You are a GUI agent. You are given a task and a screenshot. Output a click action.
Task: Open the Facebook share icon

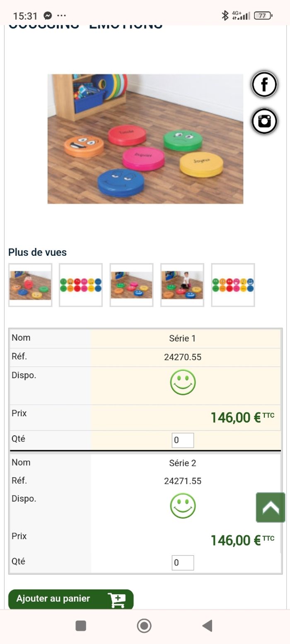click(264, 85)
